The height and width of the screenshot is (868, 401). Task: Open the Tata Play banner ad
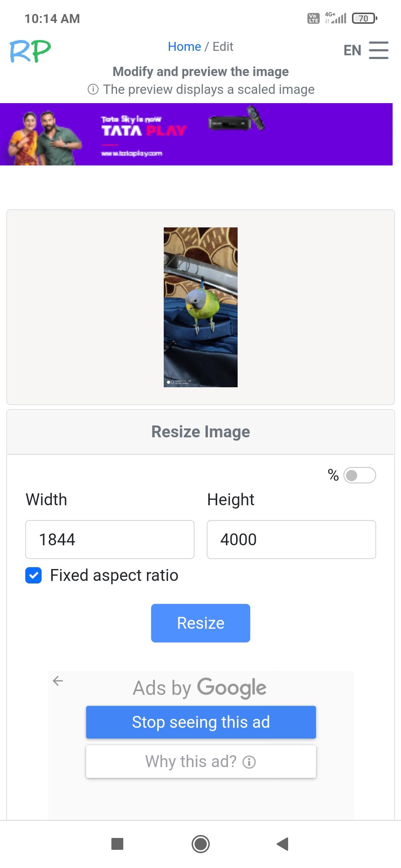[196, 134]
